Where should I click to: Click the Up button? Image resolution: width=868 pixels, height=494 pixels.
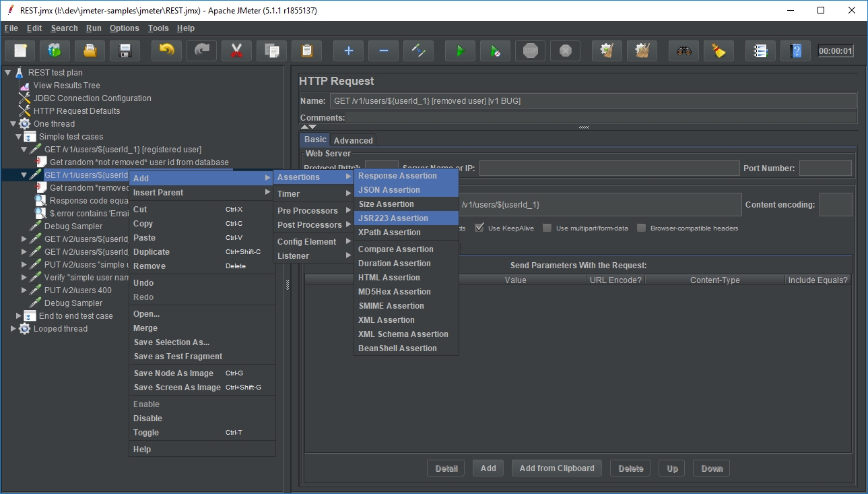coord(672,468)
